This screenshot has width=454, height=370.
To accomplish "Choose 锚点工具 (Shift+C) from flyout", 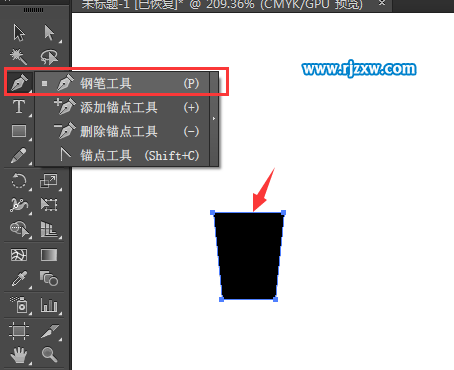I will click(x=122, y=155).
